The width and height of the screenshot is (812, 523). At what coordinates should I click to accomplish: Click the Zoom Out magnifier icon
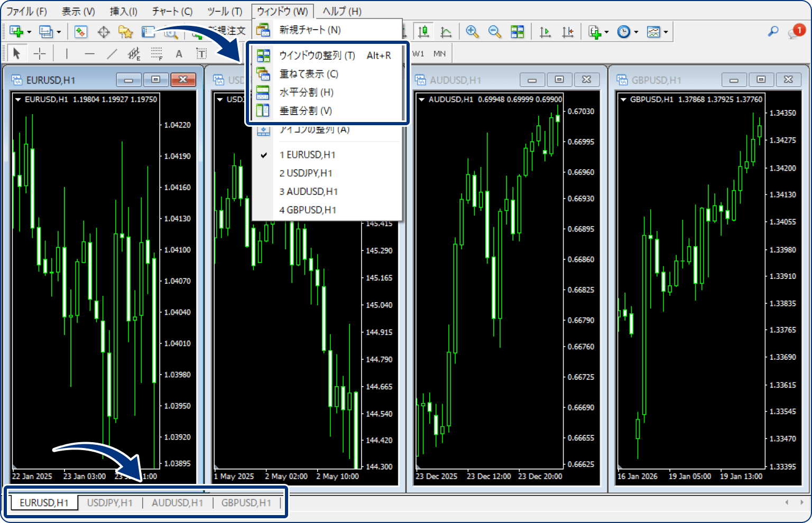(x=494, y=32)
